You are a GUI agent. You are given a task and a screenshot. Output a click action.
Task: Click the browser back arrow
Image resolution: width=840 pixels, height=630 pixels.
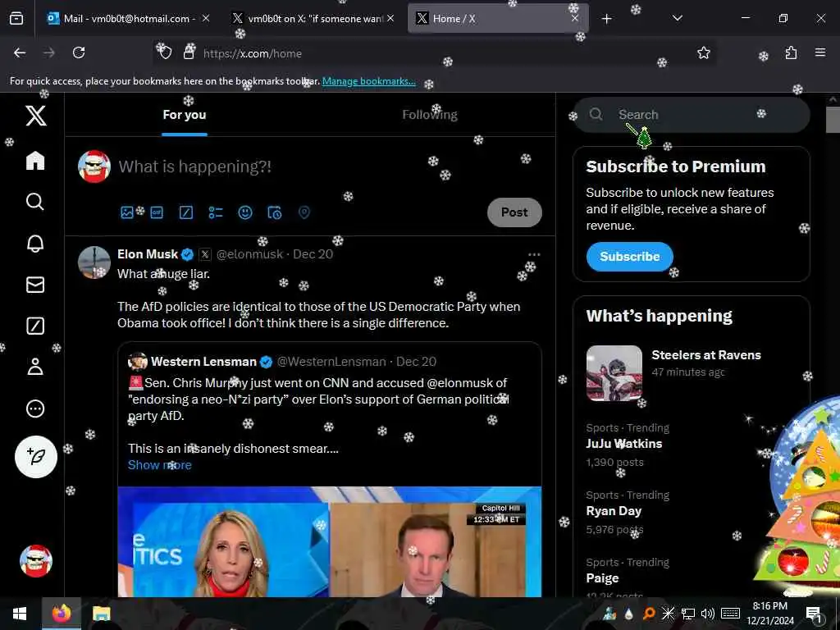point(20,52)
